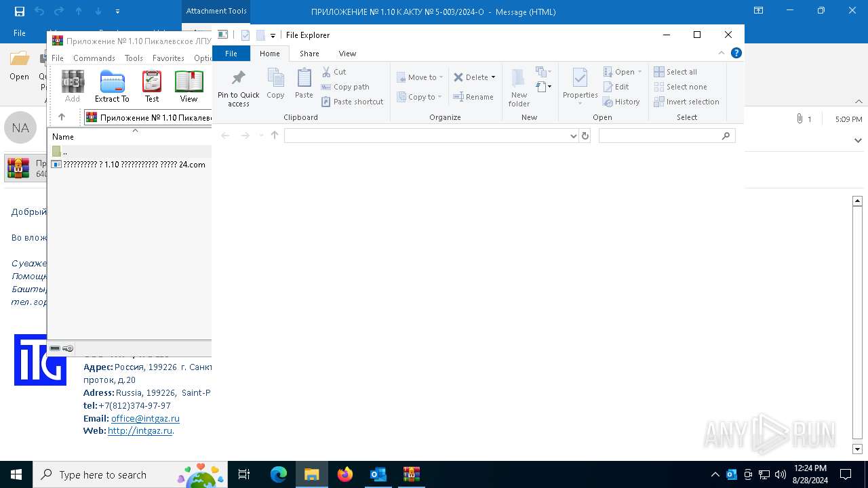
Task: Open the Quick Access Toolbar customize dropdown
Action: pyautogui.click(x=273, y=35)
